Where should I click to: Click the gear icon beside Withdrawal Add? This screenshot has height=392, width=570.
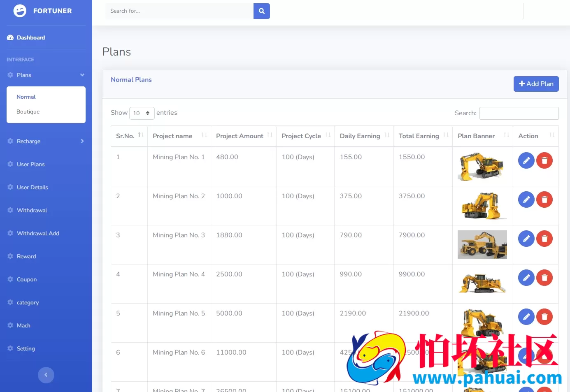pos(10,233)
